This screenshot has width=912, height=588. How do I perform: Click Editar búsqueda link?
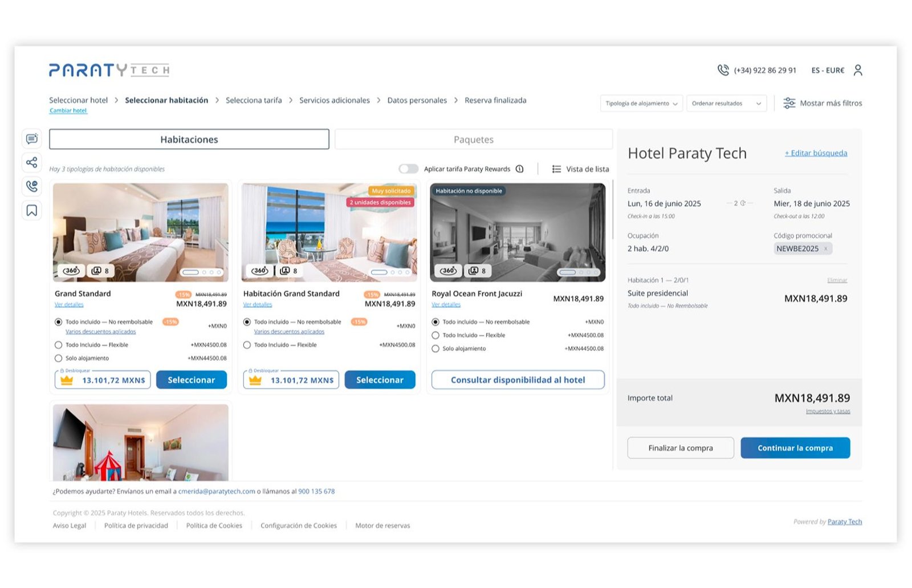click(816, 153)
